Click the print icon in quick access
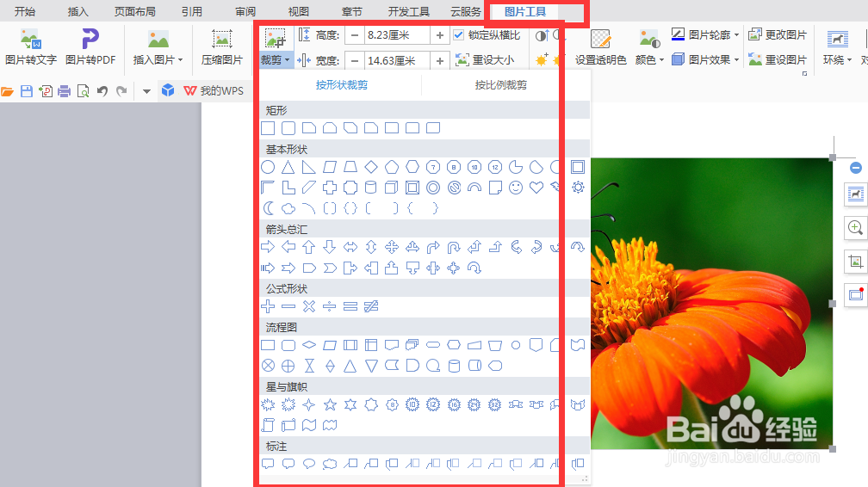 coord(65,91)
